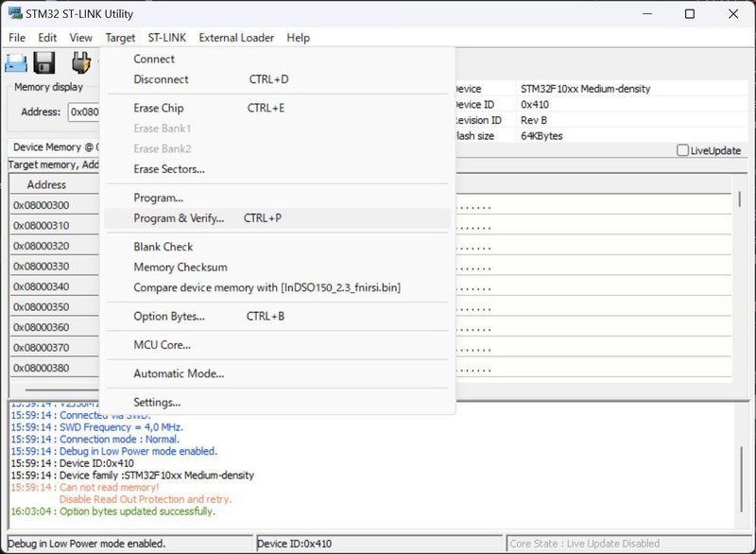Click log error 'Can not read memory!'
Image resolution: width=756 pixels, height=554 pixels.
coord(85,488)
